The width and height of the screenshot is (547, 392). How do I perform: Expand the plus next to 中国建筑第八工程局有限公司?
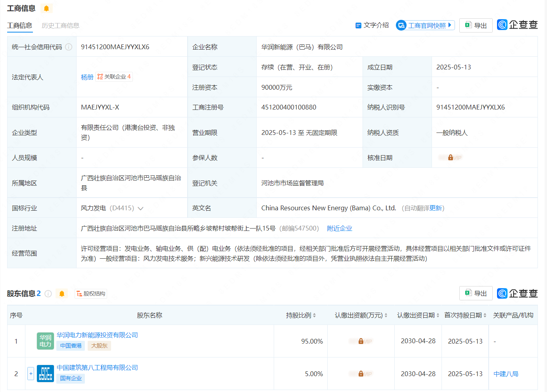(31, 373)
